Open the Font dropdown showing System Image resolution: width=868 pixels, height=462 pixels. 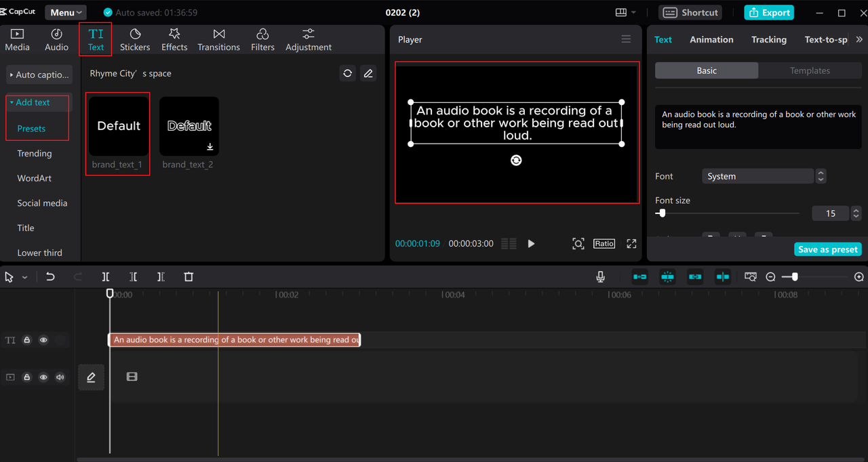[757, 176]
